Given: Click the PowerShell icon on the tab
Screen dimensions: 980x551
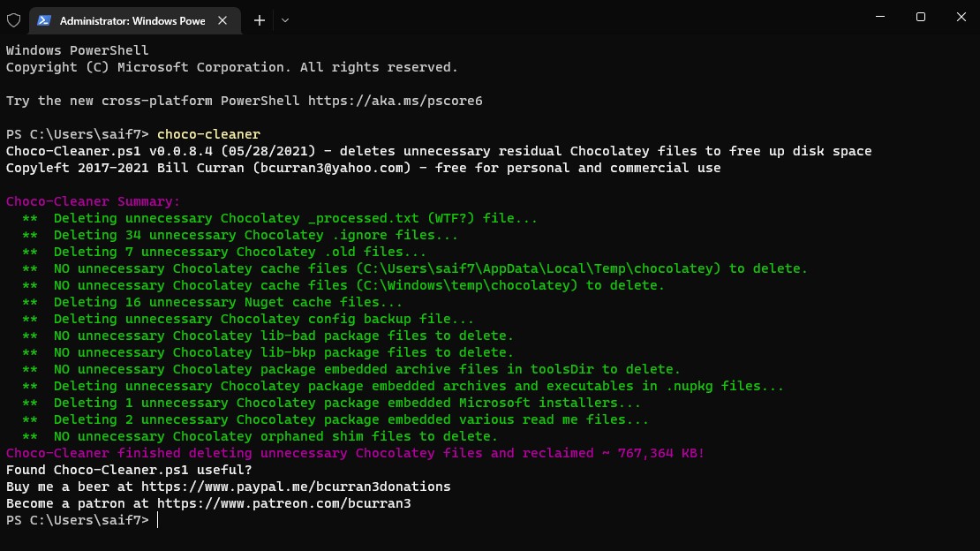Looking at the screenshot, I should pyautogui.click(x=44, y=19).
